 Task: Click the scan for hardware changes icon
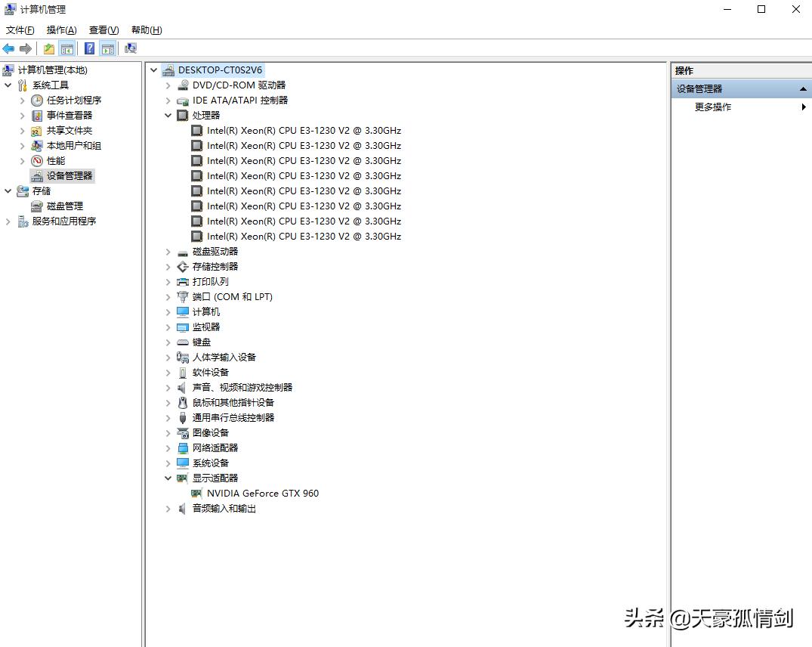pos(129,48)
